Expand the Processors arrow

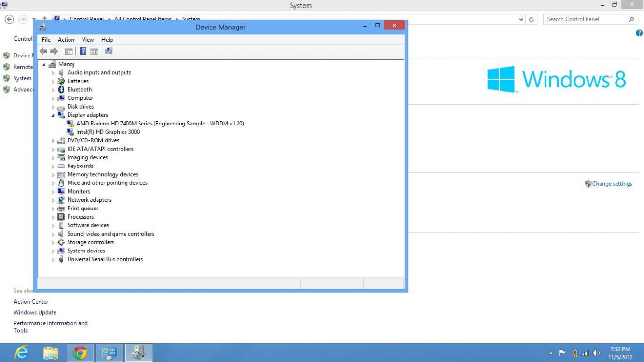(53, 217)
